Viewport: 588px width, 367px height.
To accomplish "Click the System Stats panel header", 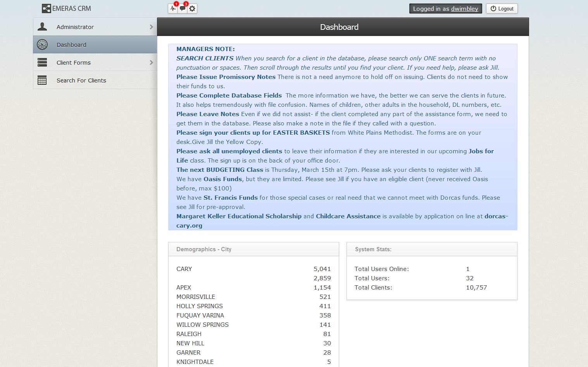I will click(x=432, y=249).
